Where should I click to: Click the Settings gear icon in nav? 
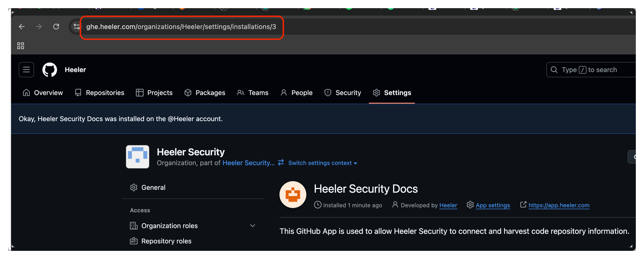coord(376,93)
